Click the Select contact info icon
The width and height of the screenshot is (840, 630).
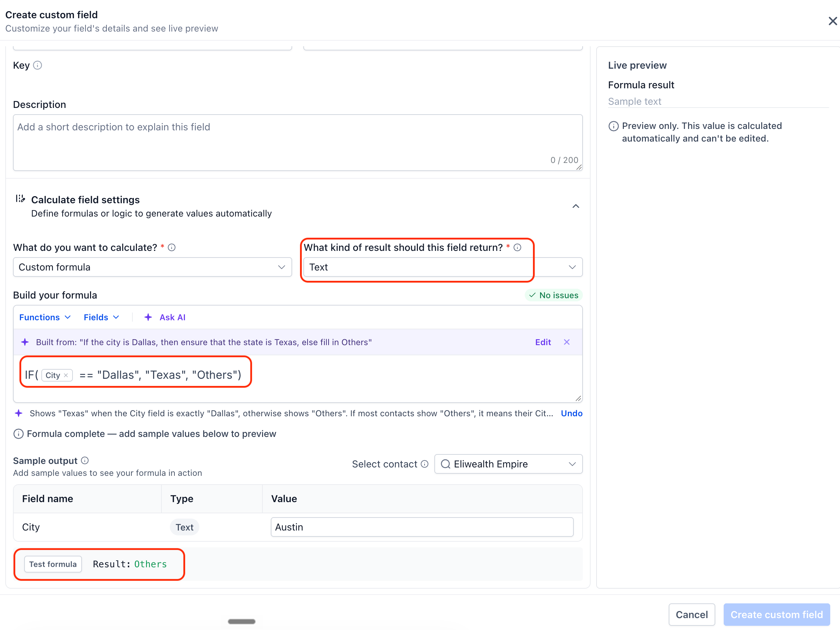[x=425, y=464]
